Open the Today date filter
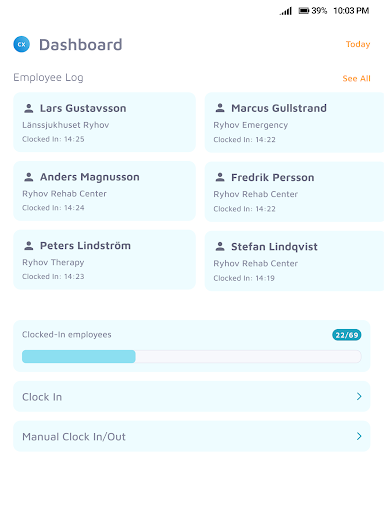384x512 pixels. click(358, 44)
